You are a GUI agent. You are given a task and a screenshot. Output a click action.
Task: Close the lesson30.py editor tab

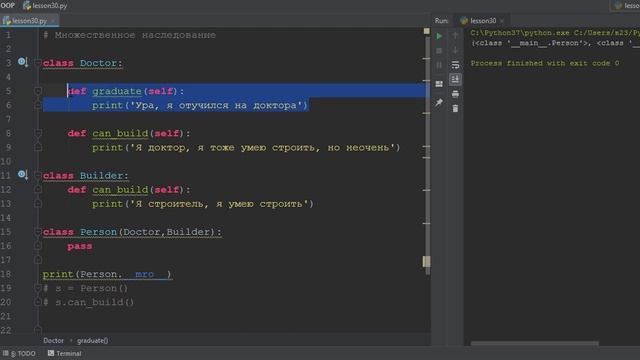click(53, 20)
